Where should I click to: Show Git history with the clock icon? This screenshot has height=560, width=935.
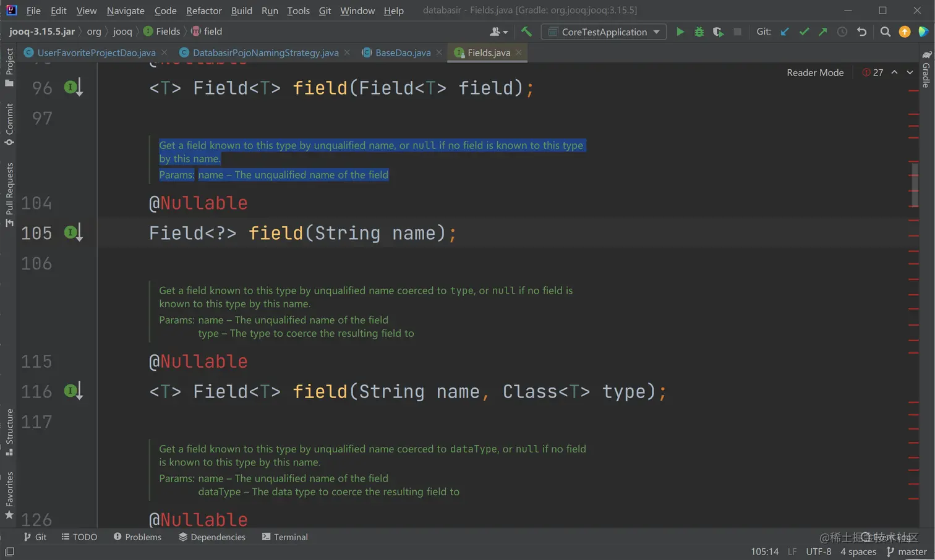842,32
